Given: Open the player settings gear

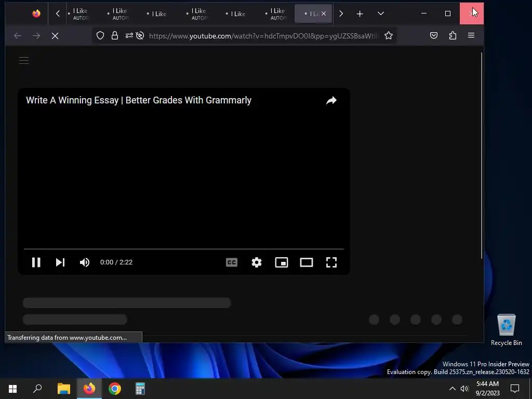Looking at the screenshot, I should tap(257, 262).
